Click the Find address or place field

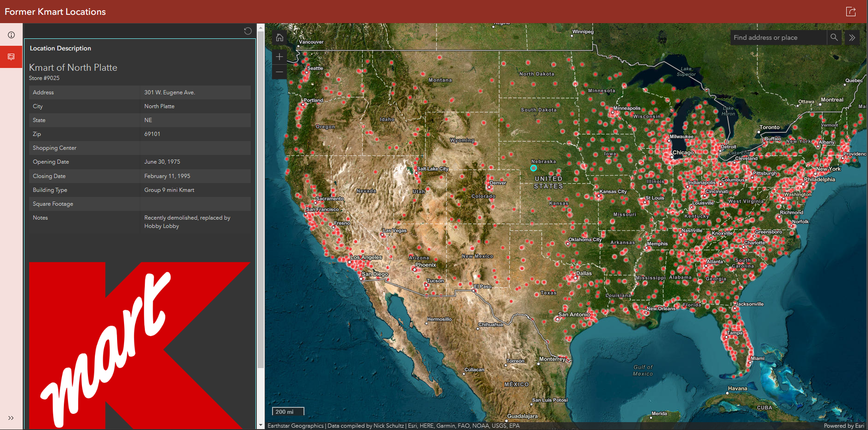(779, 37)
